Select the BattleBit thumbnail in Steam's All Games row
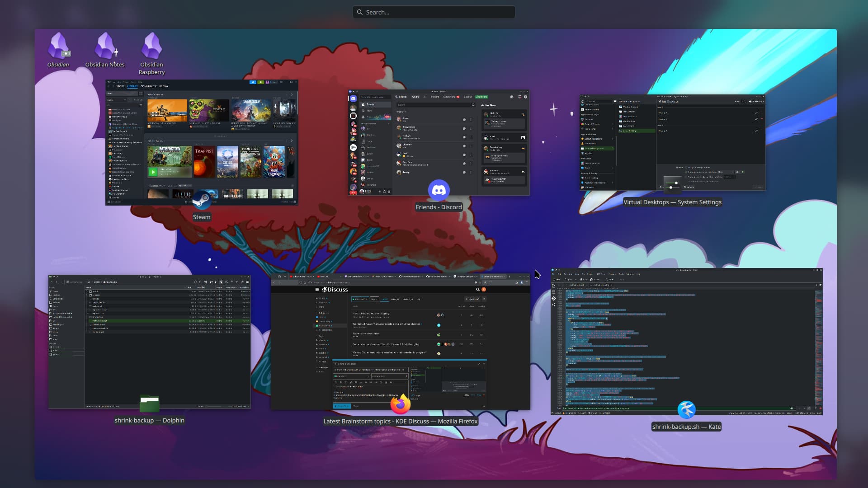 point(233,195)
